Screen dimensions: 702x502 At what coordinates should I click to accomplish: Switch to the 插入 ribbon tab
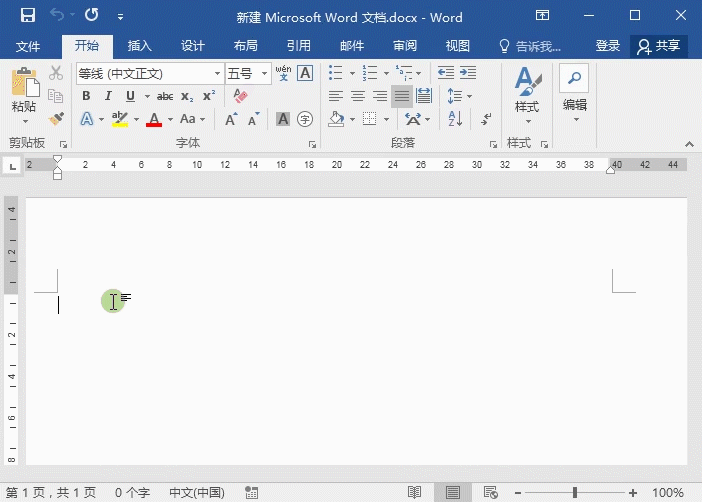139,46
